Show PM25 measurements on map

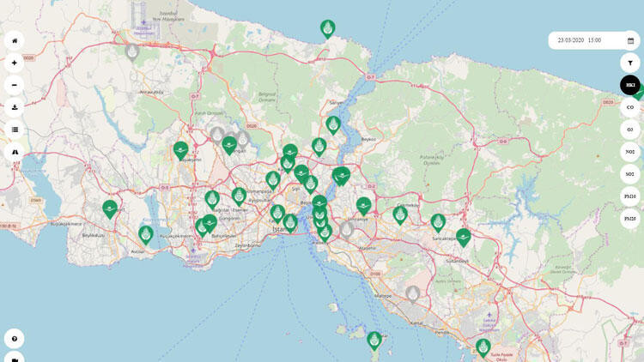point(630,219)
